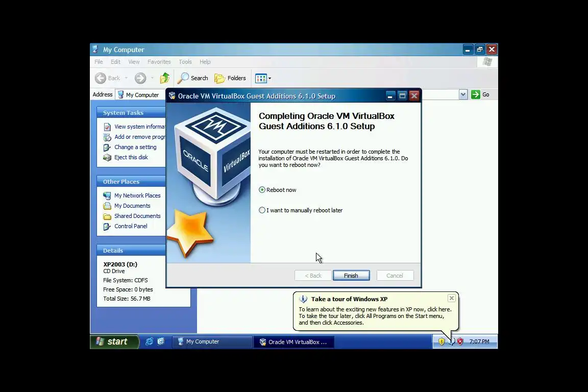Click the Forward arrow icon in Explorer toolbar
Viewport: 588px width, 392px height.
coord(140,78)
